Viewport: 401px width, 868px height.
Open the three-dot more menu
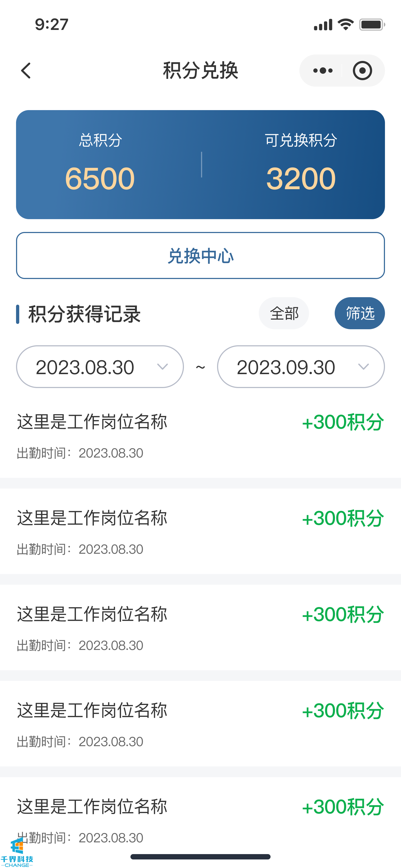(x=322, y=71)
